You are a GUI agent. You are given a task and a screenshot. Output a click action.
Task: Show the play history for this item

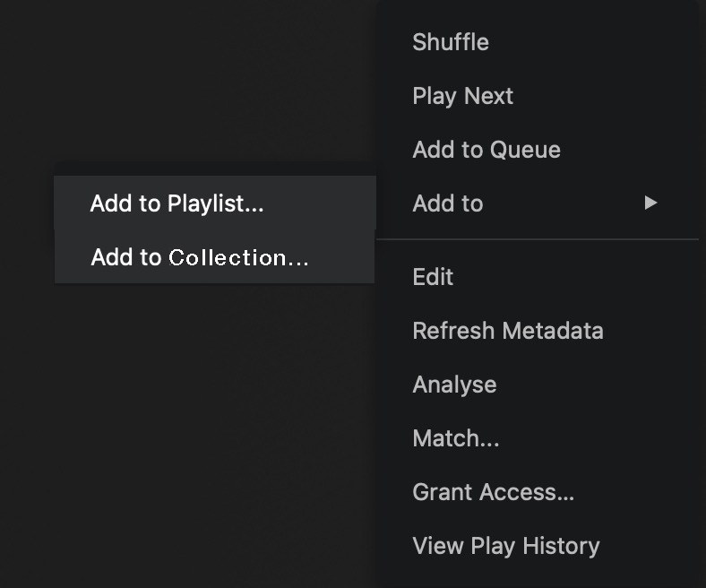pos(505,546)
